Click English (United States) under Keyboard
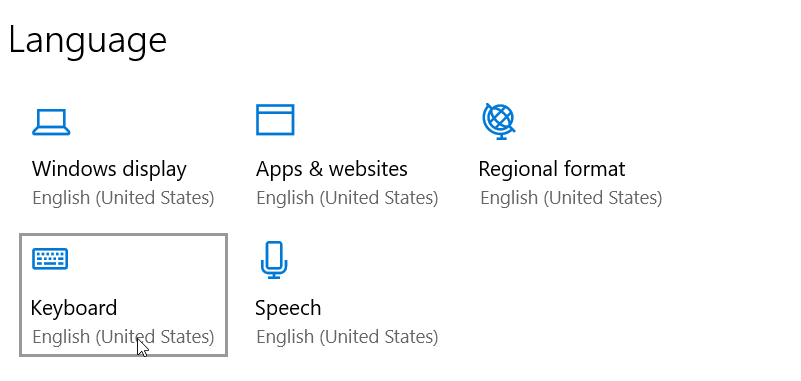The width and height of the screenshot is (801, 381). 123,337
